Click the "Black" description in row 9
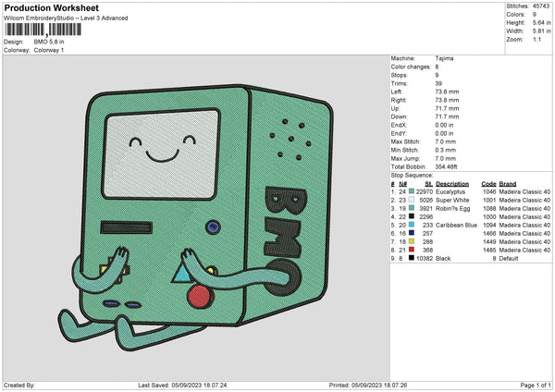 click(443, 259)
